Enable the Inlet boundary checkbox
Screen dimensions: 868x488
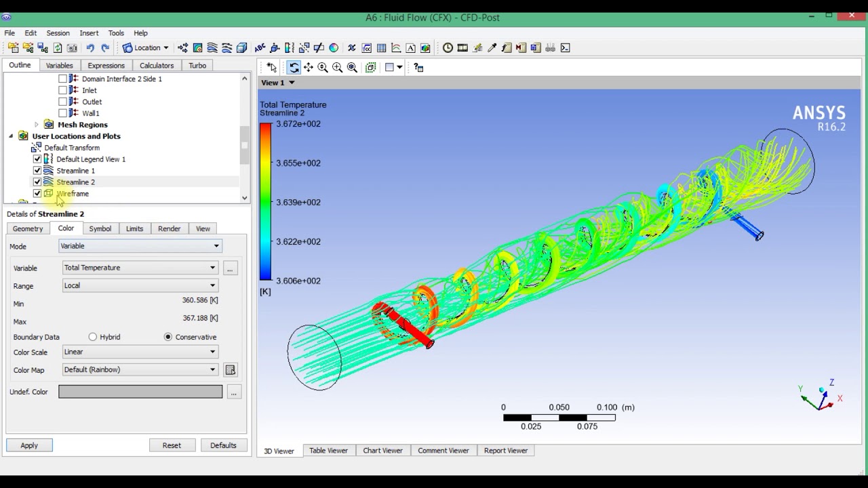coord(63,90)
